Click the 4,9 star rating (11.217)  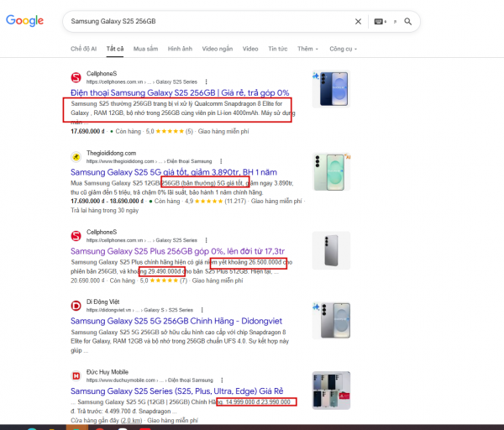pos(215,202)
